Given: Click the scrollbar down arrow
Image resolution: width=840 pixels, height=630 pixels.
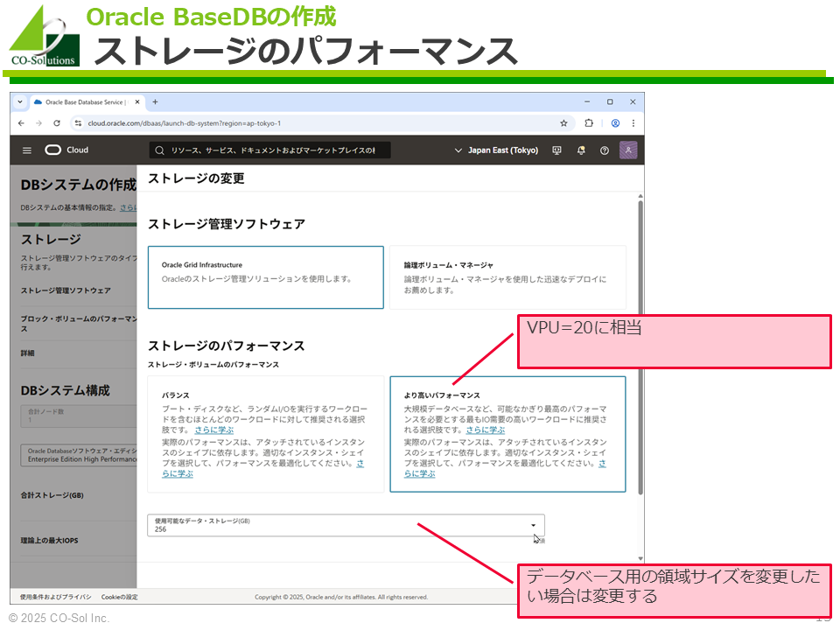Looking at the screenshot, I should (640, 559).
